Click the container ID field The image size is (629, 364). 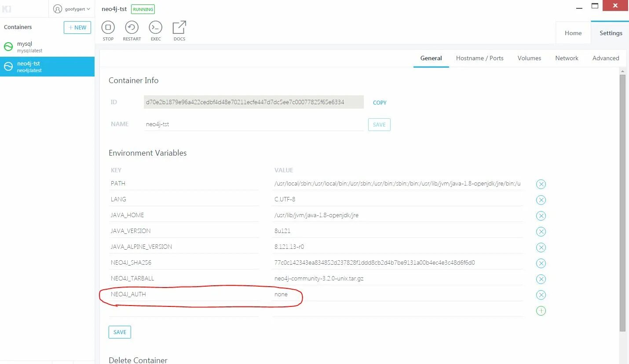point(254,102)
